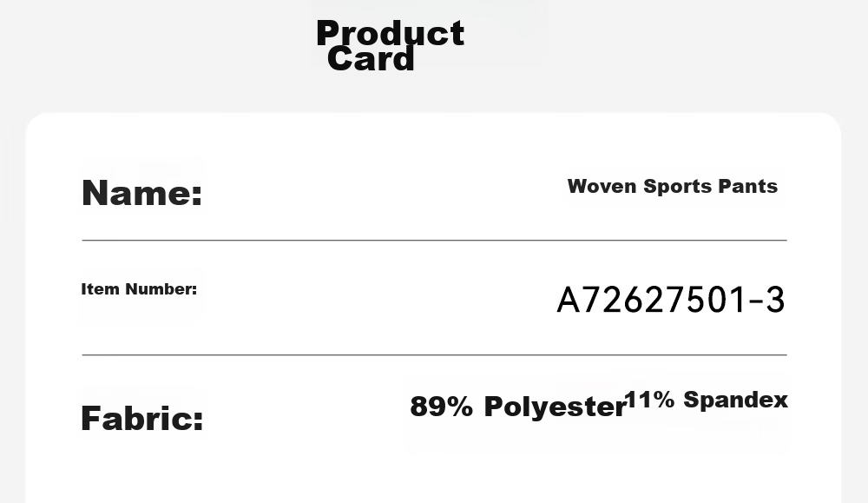Select the word "Number:" in the label
Viewport: 868px width, 503px height.
pyautogui.click(x=161, y=288)
